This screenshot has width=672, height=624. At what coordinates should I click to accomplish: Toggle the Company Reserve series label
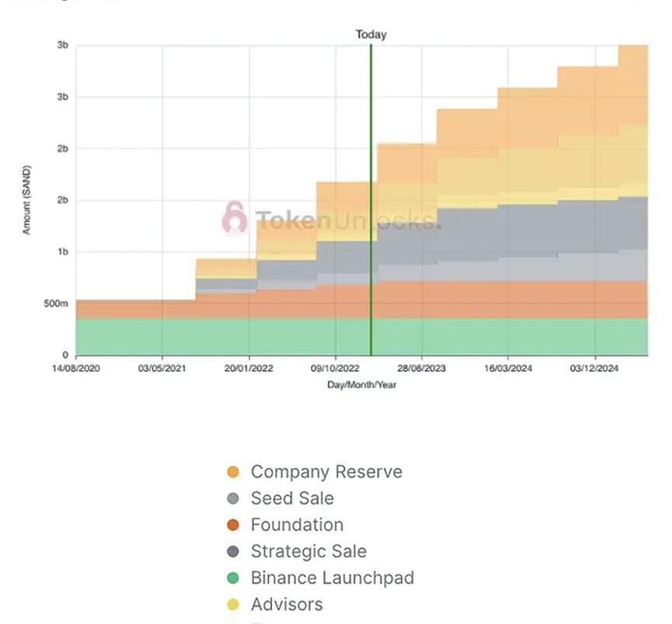[x=326, y=472]
